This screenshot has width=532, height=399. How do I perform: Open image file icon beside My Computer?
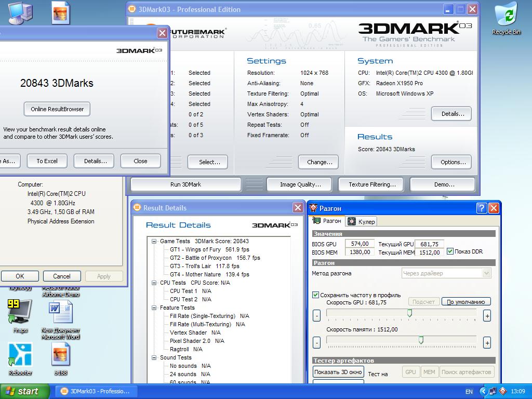tap(61, 13)
